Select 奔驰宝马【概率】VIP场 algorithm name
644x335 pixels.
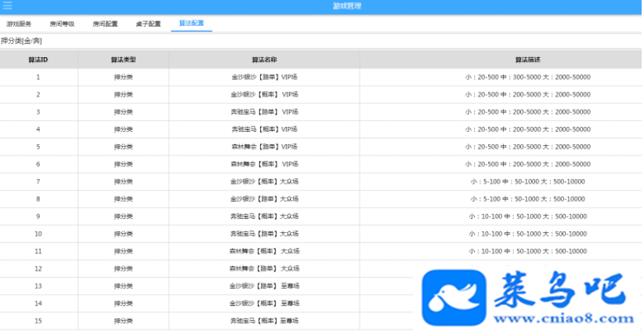[x=264, y=129]
